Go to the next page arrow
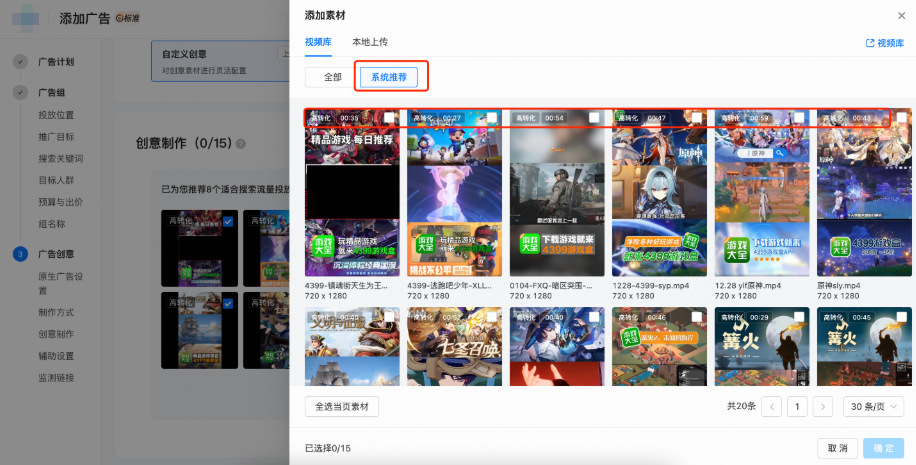Image resolution: width=916 pixels, height=465 pixels. pyautogui.click(x=823, y=407)
